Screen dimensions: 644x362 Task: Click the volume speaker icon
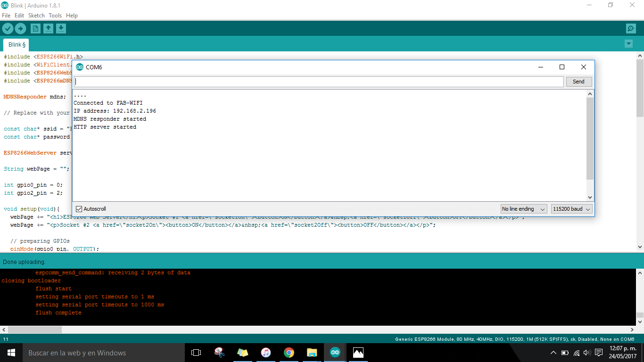pos(587,353)
